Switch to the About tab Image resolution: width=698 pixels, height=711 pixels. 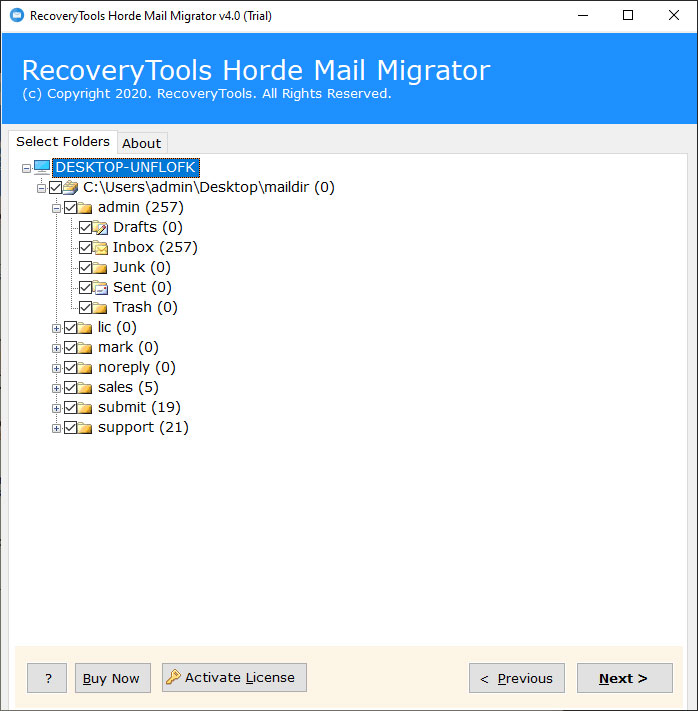tap(141, 143)
